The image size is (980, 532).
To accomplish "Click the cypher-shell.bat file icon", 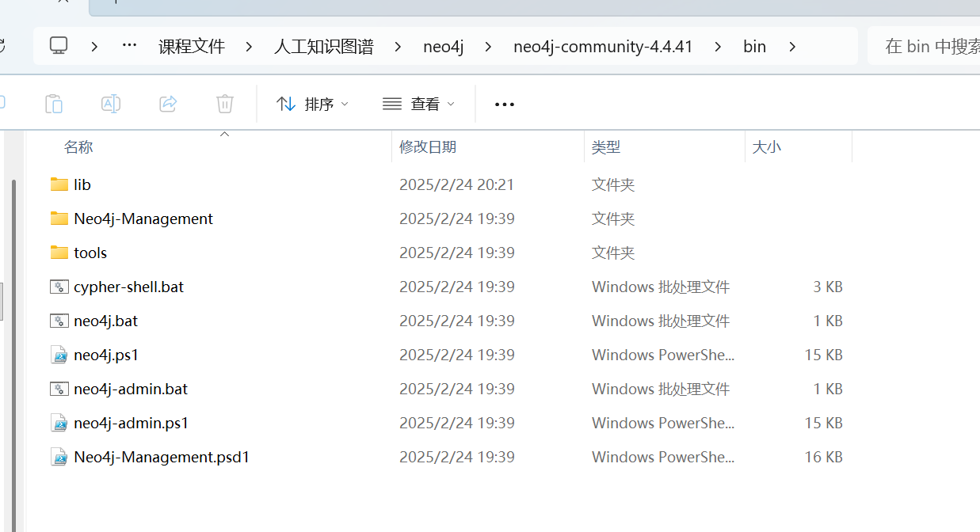I will click(59, 287).
